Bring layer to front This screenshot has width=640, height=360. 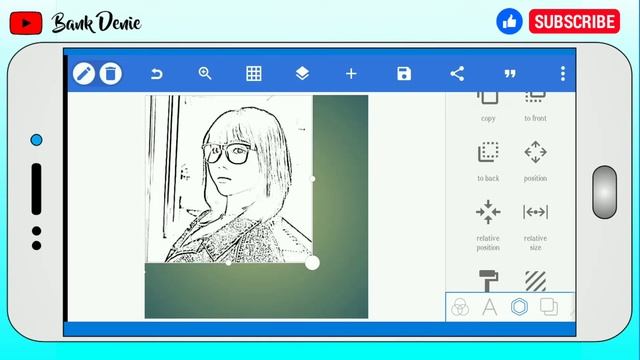[536, 107]
